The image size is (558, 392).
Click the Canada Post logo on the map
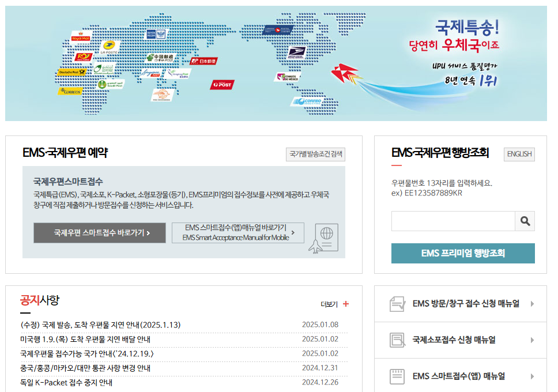tap(278, 30)
